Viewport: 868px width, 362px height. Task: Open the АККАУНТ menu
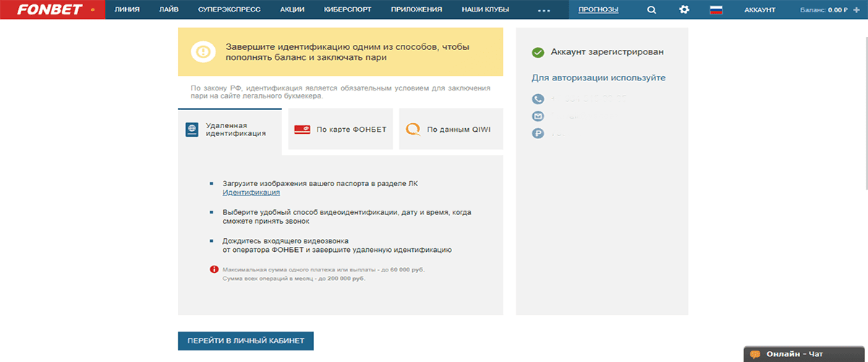click(759, 10)
